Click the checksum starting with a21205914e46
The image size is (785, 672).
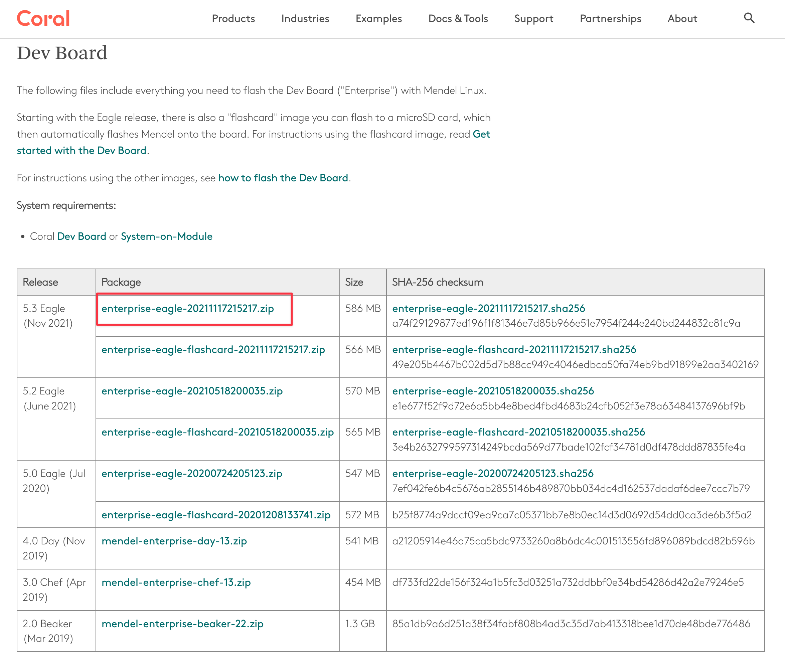(x=574, y=541)
